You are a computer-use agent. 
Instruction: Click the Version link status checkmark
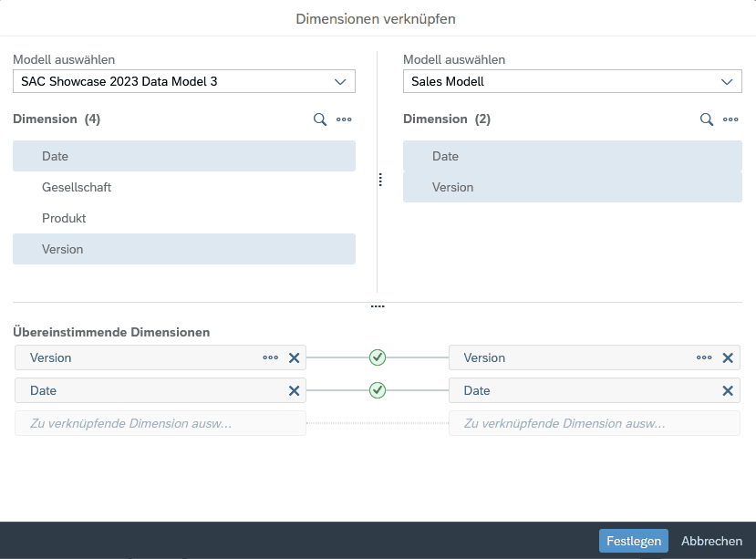click(378, 357)
